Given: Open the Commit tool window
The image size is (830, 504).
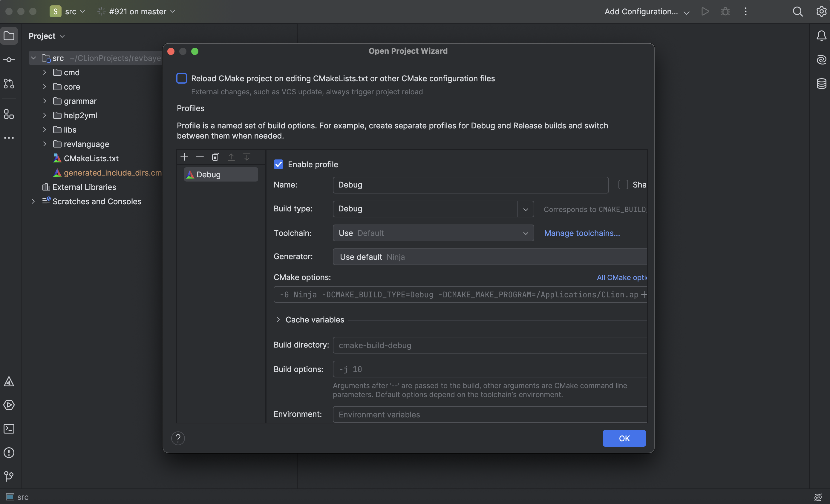Looking at the screenshot, I should 9,60.
